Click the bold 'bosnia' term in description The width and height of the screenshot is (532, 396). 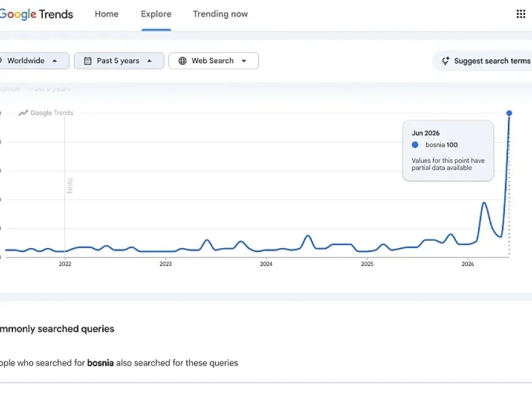click(100, 363)
